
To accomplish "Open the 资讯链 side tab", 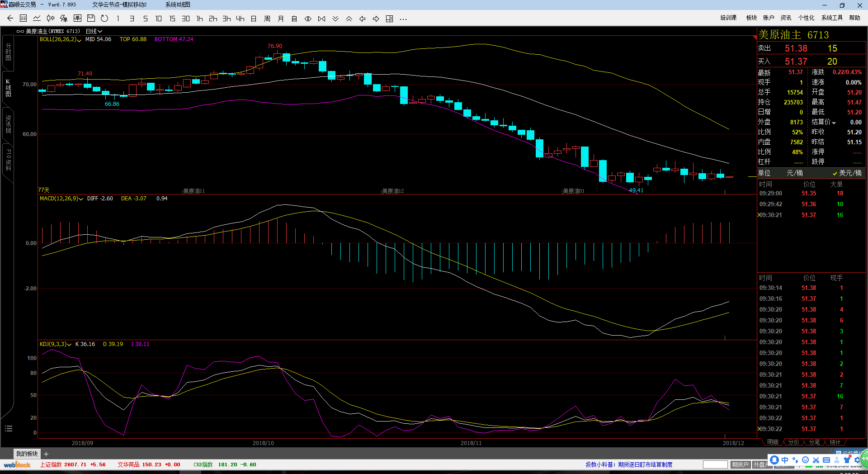I will click(8, 124).
